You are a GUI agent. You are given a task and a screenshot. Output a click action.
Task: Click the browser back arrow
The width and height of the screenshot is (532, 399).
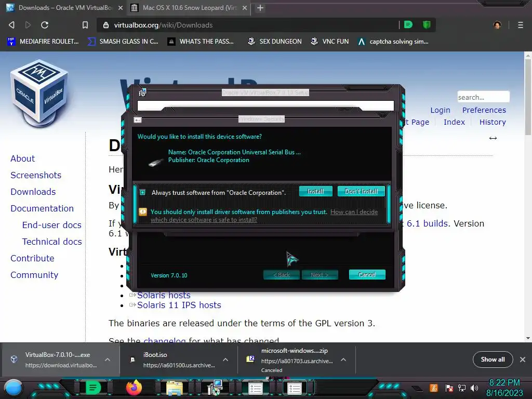tap(11, 25)
